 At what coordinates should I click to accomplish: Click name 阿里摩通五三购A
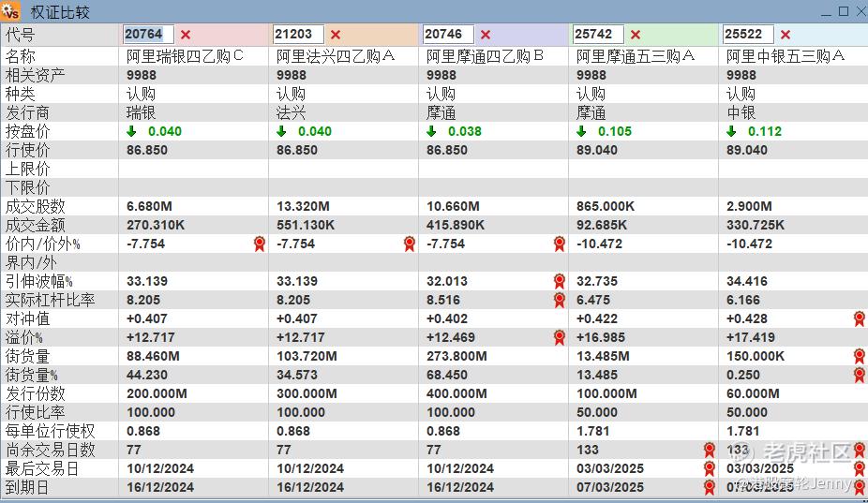pyautogui.click(x=636, y=56)
